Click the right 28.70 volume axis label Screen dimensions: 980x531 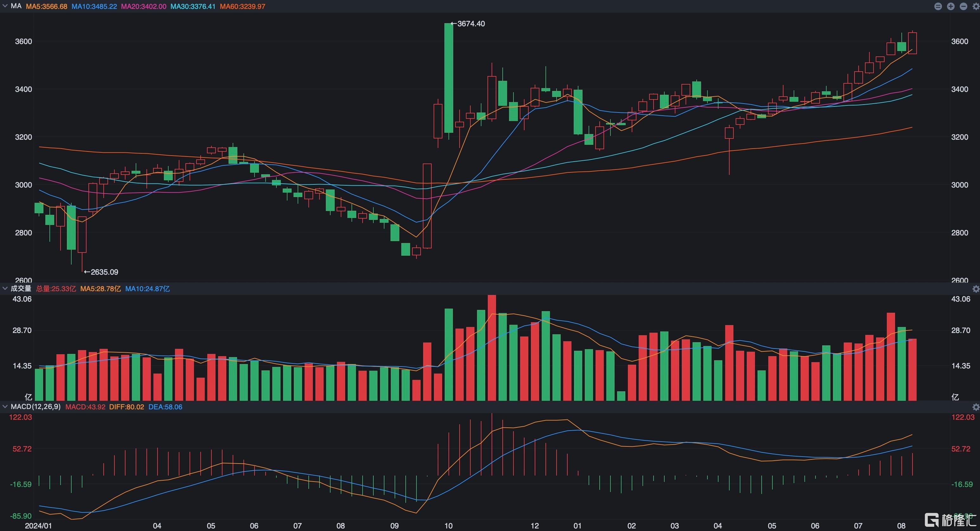tap(961, 330)
